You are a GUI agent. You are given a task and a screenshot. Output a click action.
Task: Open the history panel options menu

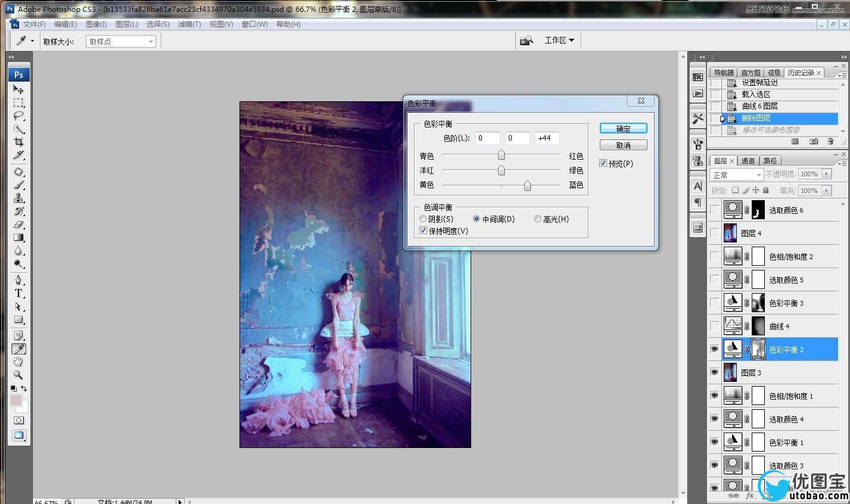tap(842, 75)
